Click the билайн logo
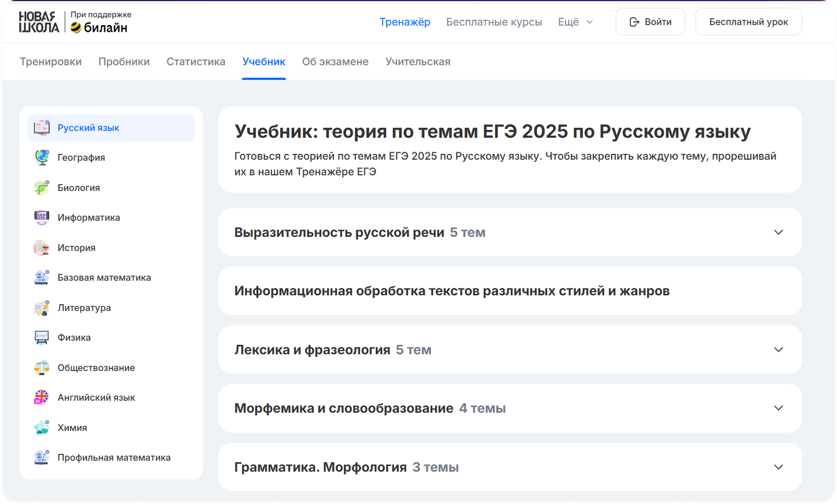The image size is (837, 504). click(x=99, y=28)
